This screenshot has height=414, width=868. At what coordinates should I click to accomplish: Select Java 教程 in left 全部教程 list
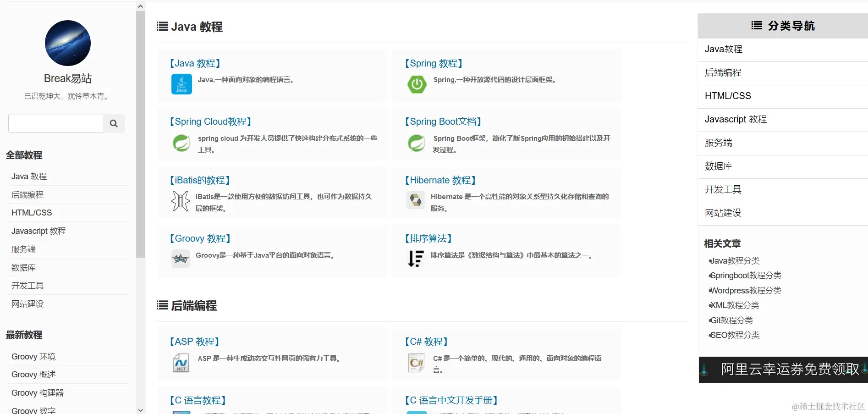[x=29, y=177]
